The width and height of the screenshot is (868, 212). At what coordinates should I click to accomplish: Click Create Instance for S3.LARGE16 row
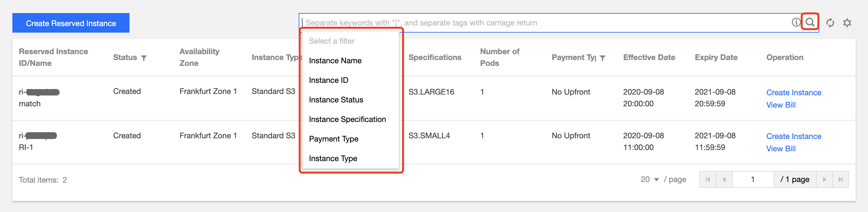(x=793, y=93)
